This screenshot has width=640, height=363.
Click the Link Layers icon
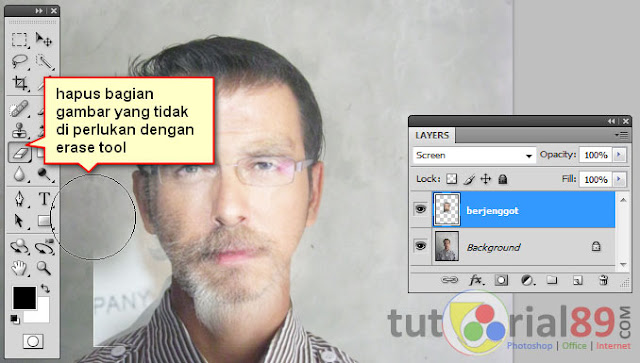(x=450, y=280)
